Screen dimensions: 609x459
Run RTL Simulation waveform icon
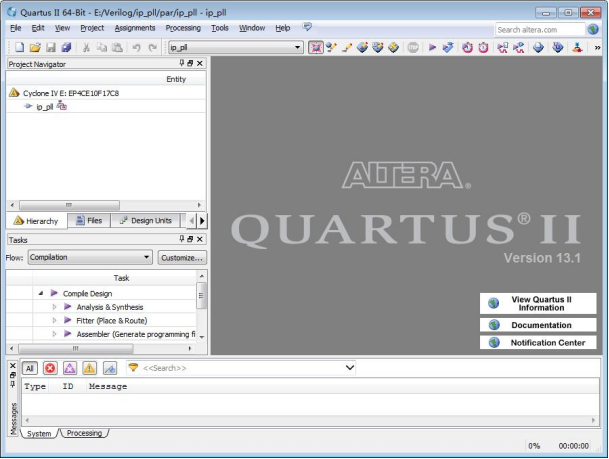(503, 47)
